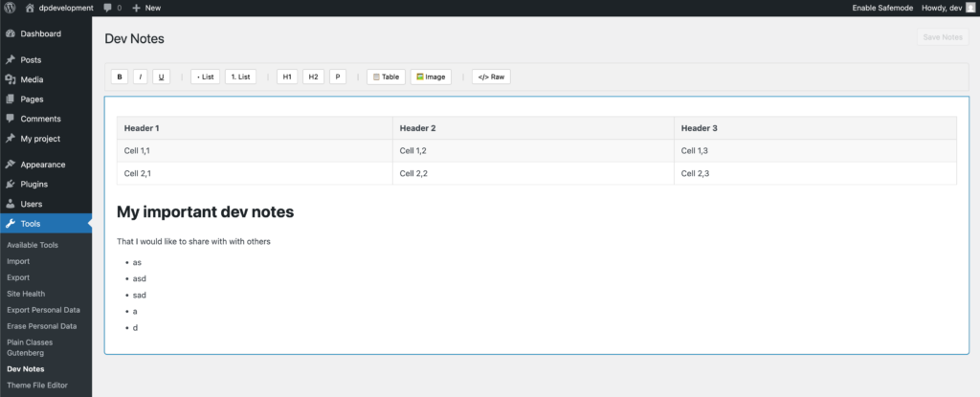Image resolution: width=980 pixels, height=397 pixels.
Task: Open the Pages menu item
Action: [46, 99]
